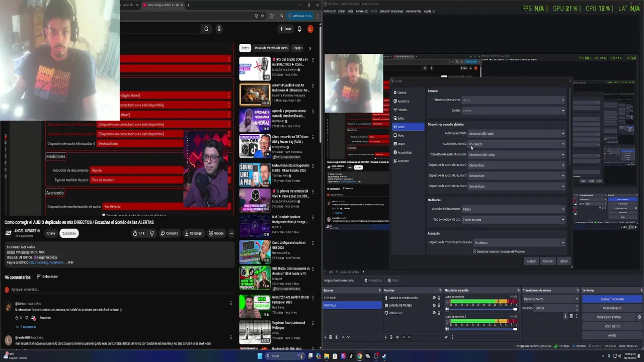Remove the scene transition with trash icon
644x362 pixels.
(571, 316)
